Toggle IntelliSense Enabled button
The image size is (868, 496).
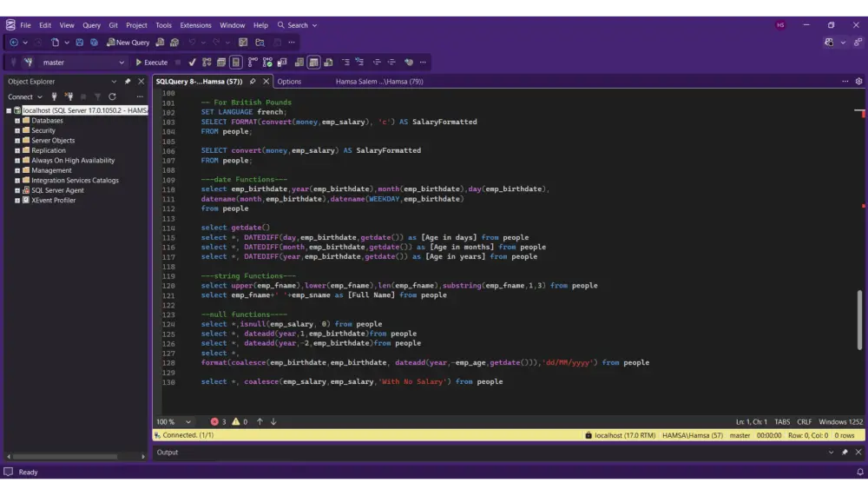236,62
